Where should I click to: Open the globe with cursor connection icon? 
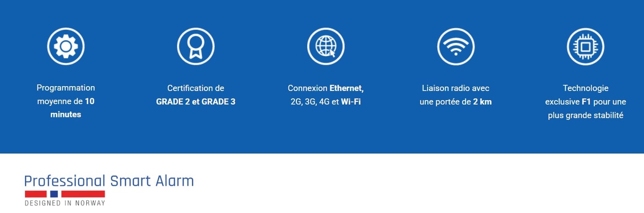(326, 46)
